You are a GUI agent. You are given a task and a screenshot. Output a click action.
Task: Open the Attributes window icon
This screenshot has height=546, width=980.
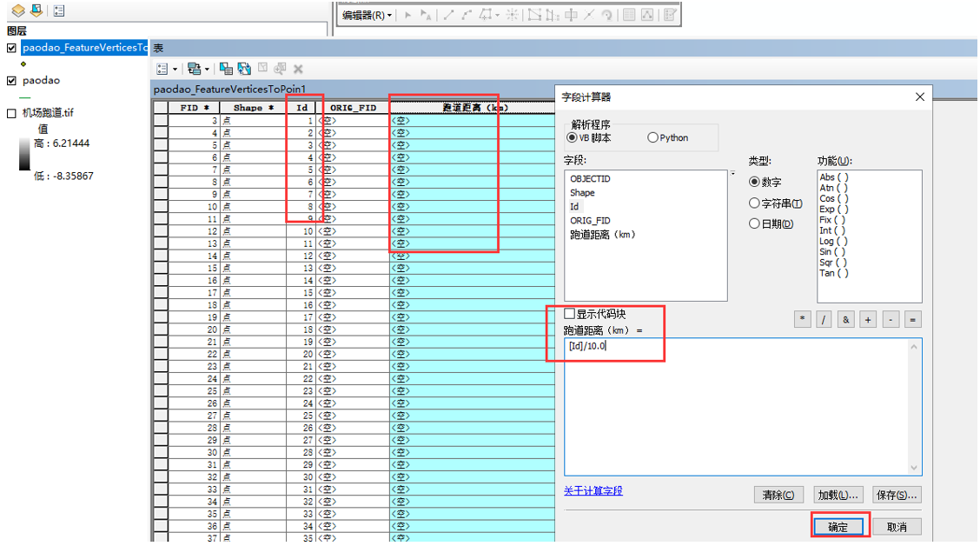tap(629, 15)
